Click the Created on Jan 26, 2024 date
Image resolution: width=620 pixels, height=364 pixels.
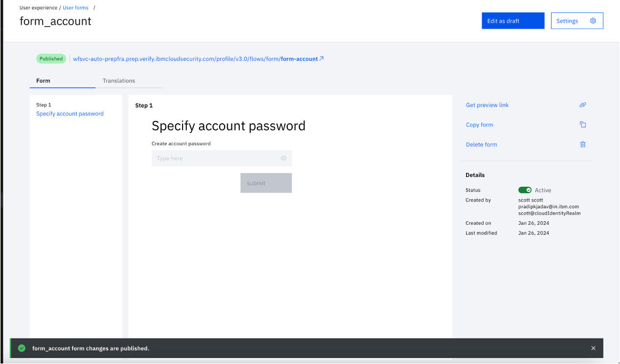tap(533, 223)
